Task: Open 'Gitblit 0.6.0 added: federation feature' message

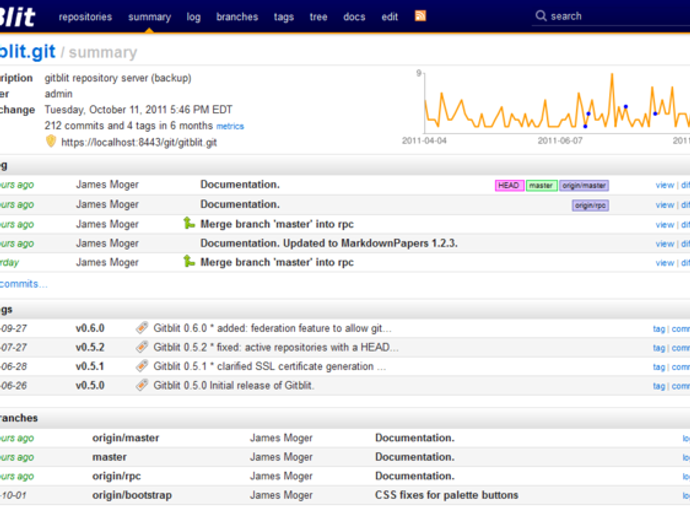Action: click(272, 328)
